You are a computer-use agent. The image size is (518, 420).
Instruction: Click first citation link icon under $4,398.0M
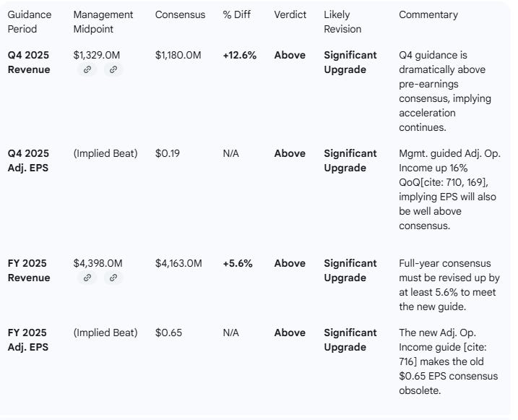point(86,278)
